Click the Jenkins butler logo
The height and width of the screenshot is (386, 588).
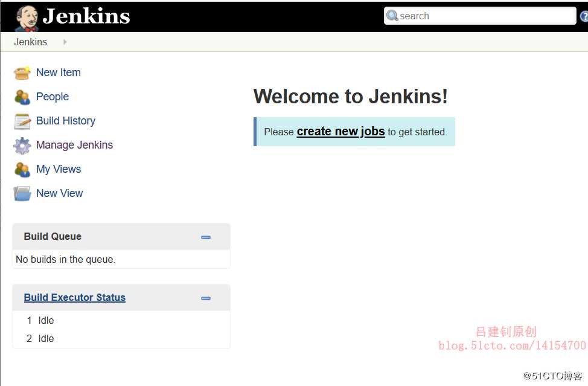click(x=26, y=18)
